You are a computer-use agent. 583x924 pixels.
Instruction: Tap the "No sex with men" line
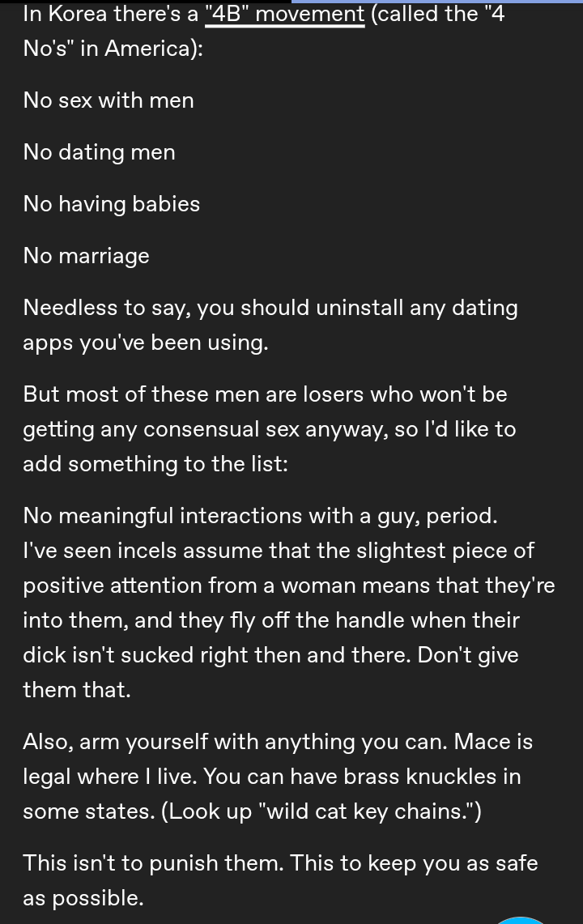tap(109, 100)
